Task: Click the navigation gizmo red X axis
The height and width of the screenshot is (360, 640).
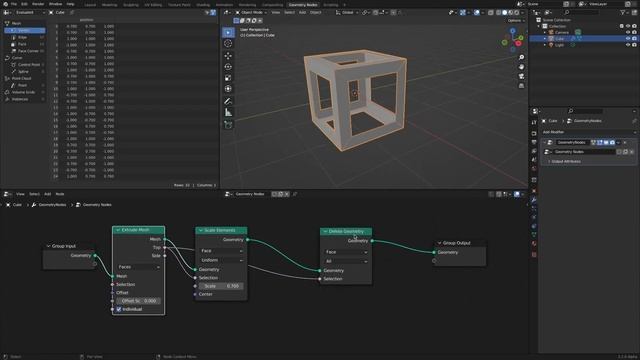Action: (x=518, y=43)
